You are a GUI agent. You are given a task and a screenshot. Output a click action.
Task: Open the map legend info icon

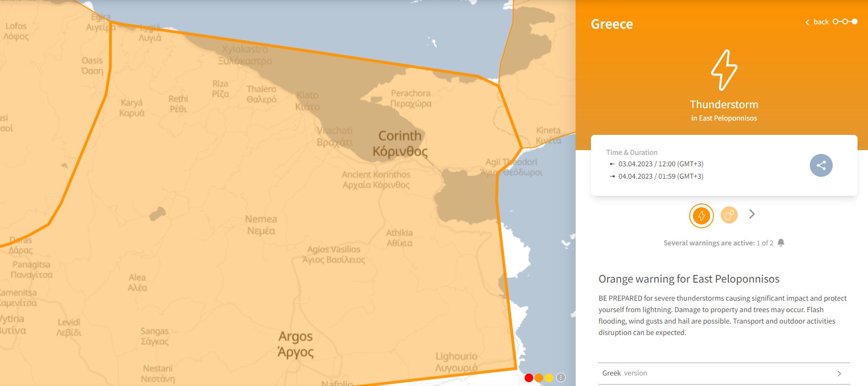pyautogui.click(x=561, y=377)
